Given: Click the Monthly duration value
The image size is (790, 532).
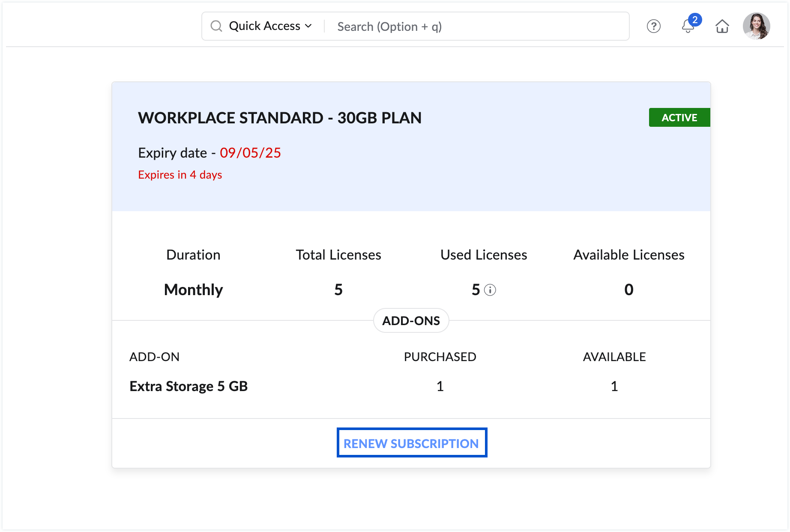Looking at the screenshot, I should coord(193,290).
